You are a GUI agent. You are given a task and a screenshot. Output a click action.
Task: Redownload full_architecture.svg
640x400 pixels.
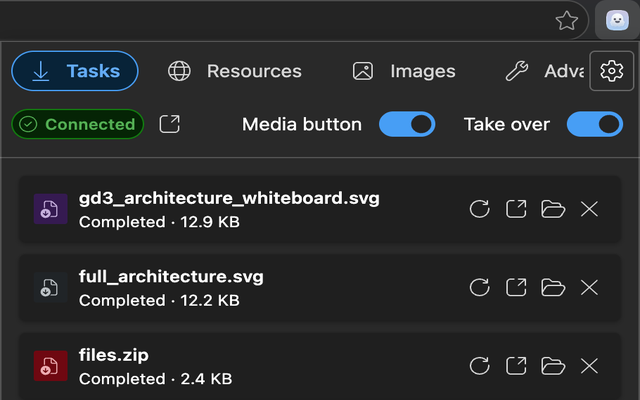(x=480, y=287)
